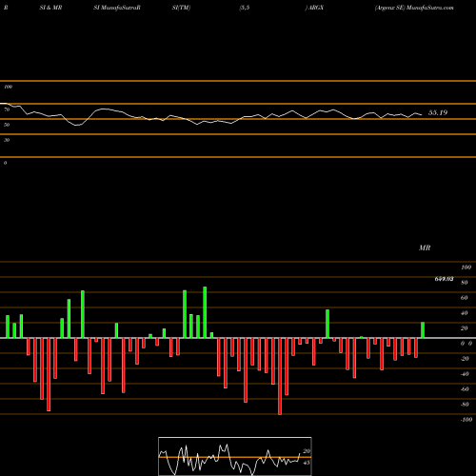The width and height of the screenshot is (476, 476).
Task: Click the 649.93 price value label
Action: [444, 279]
